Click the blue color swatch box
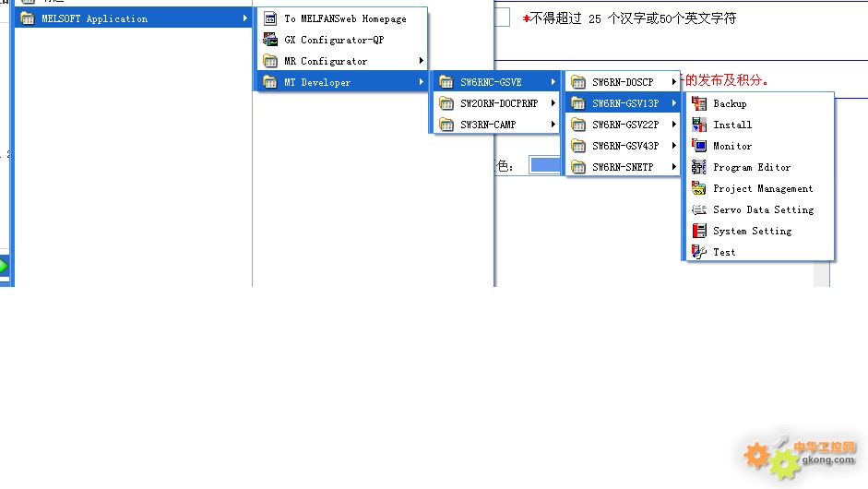Viewport: 868px width, 489px height. pos(545,165)
